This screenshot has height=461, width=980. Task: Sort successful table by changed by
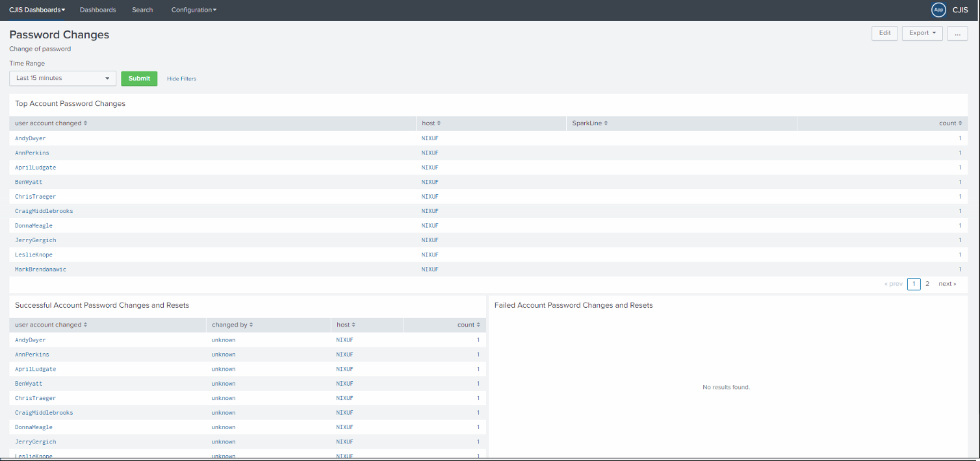[232, 325]
